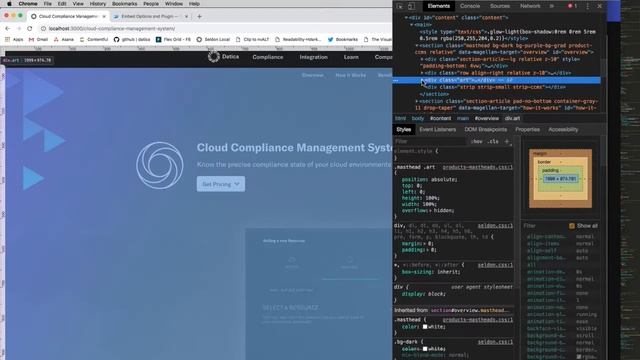Viewport: 640px width, 360px height.
Task: Click the circular swirl product logo
Action: [160, 165]
